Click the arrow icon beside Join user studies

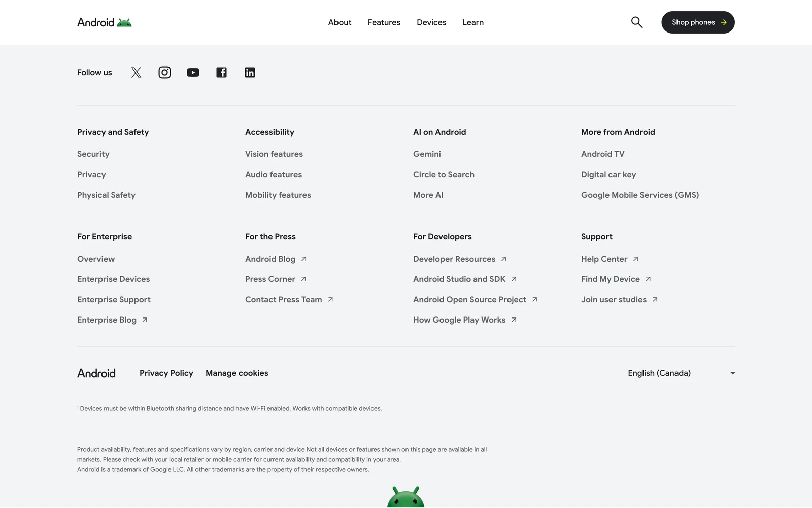(655, 300)
